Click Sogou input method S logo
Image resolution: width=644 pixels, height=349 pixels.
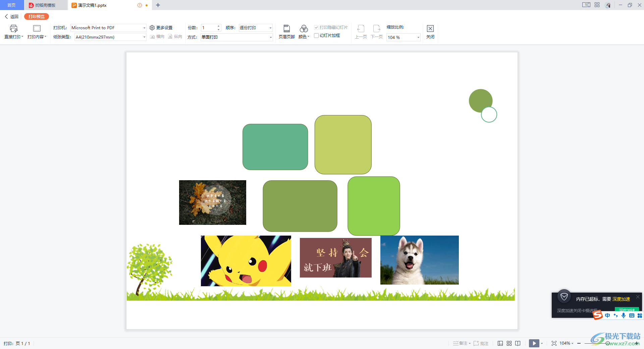point(598,315)
